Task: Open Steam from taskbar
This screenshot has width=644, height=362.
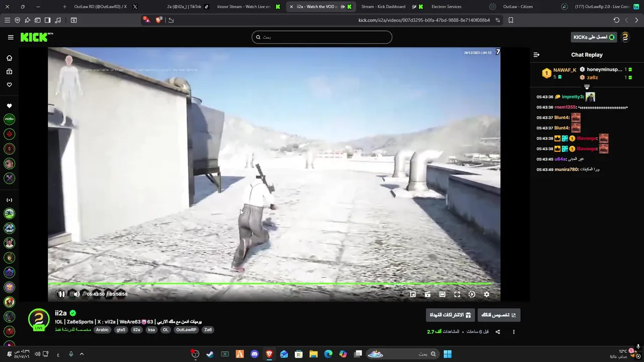Action: [x=210, y=354]
